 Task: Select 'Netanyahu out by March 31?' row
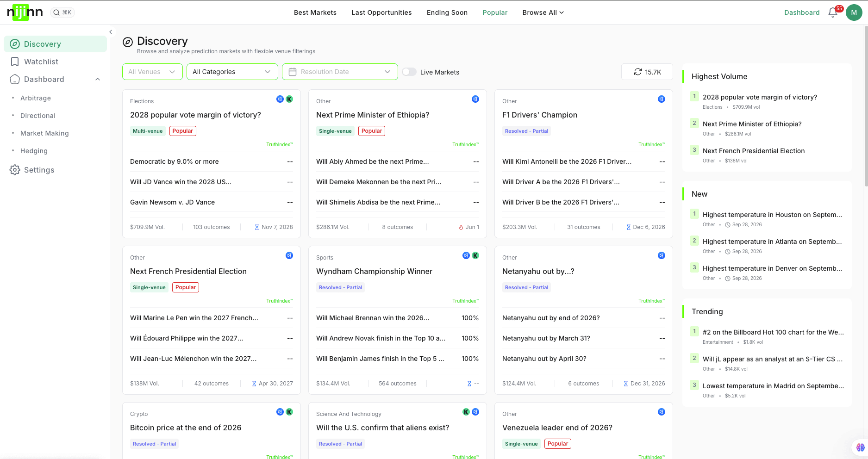584,338
